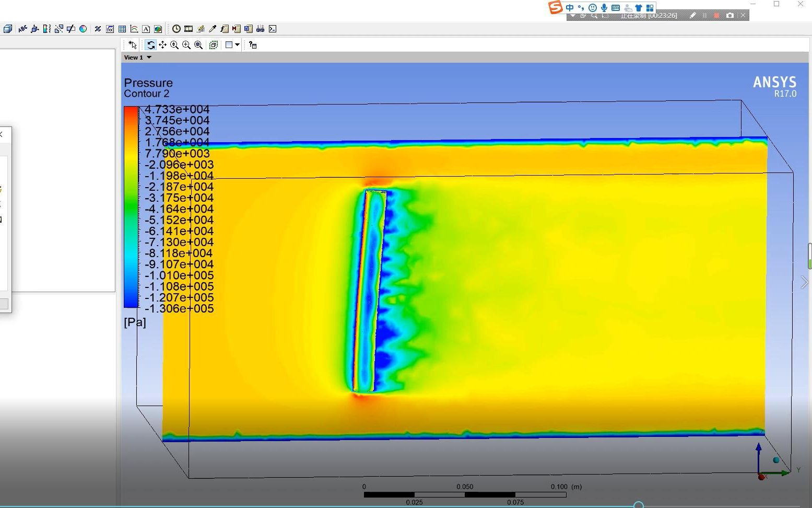
Task: Close the recording toolbar
Action: coord(743,16)
